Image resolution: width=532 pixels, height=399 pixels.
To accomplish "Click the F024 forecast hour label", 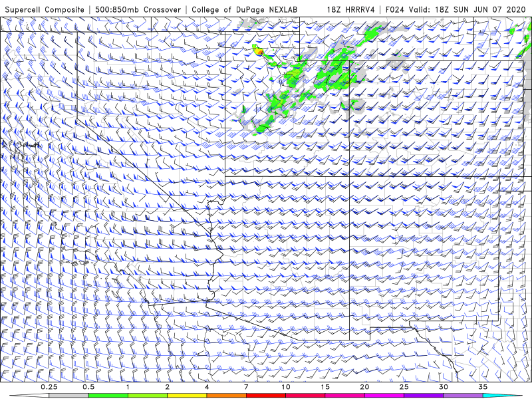I will tap(395, 9).
